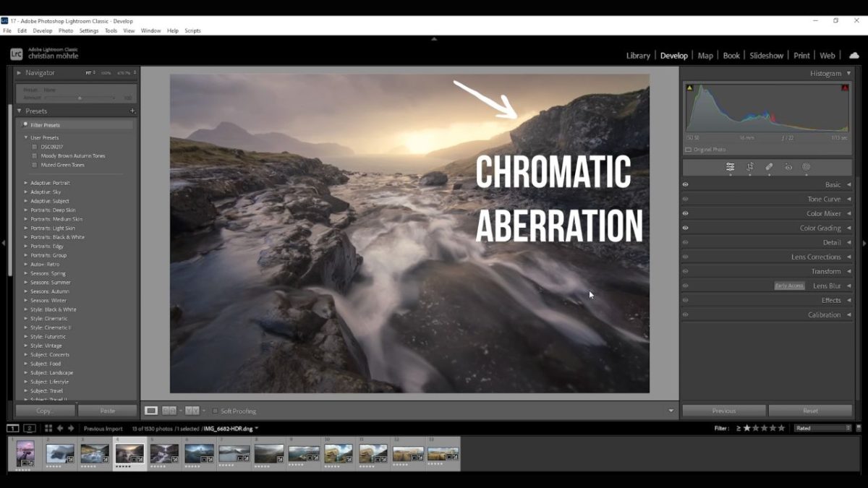The height and width of the screenshot is (488, 868).
Task: Click the Reset button
Action: pos(809,410)
